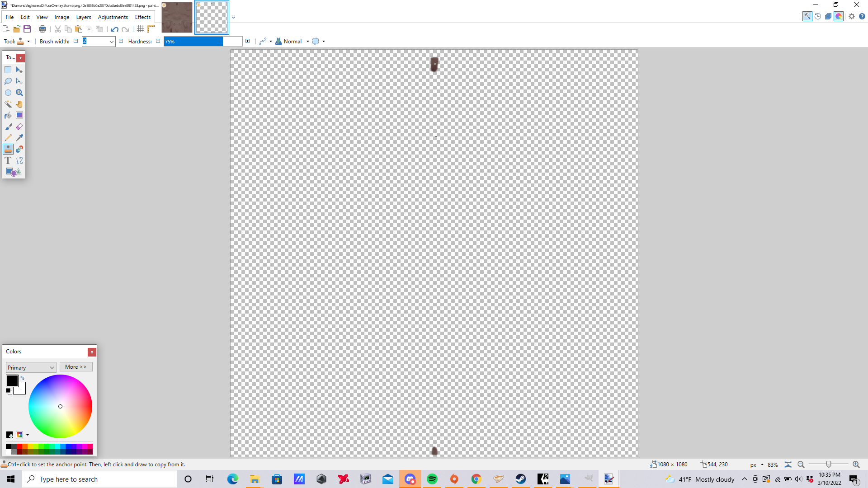Pick a color from the color wheel
Screen dimensions: 868x488
point(60,406)
